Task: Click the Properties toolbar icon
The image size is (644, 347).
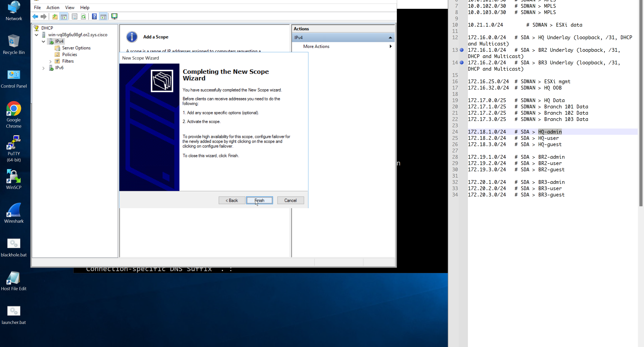Action: [x=74, y=17]
